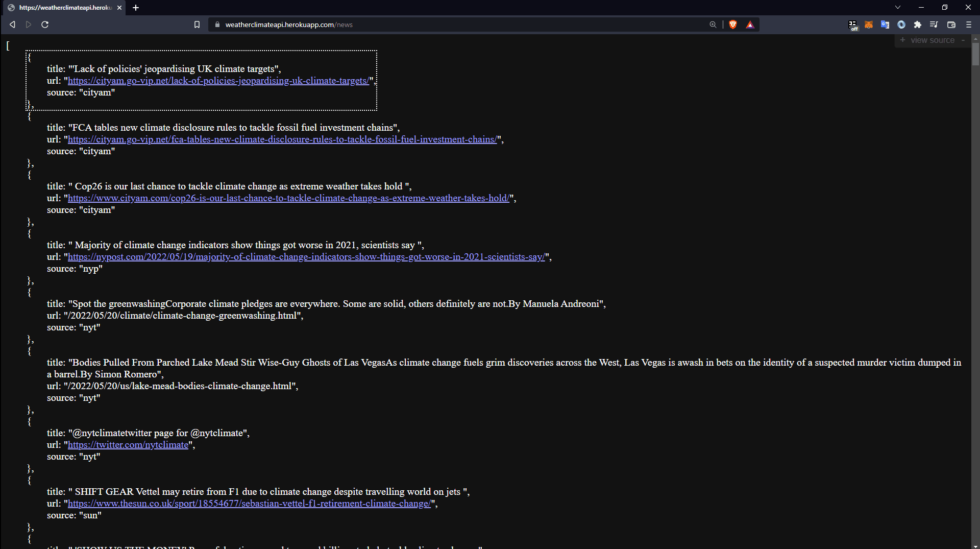
Task: Click the source "sun" text
Action: click(90, 515)
